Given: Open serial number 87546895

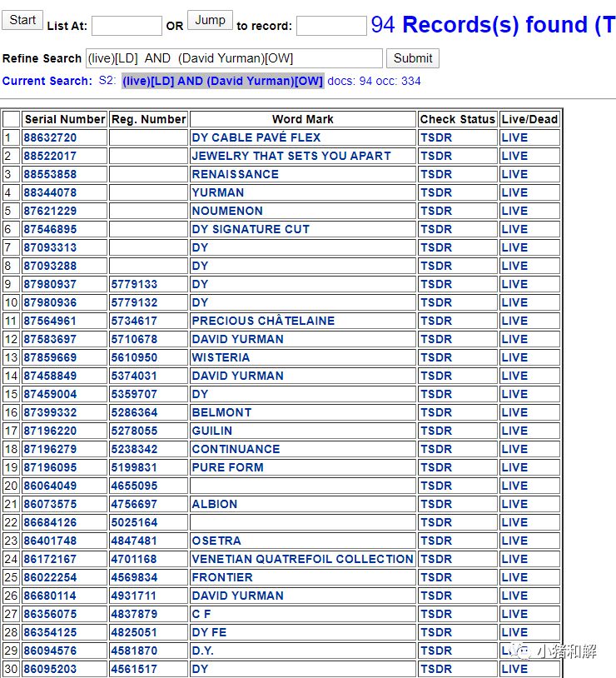Looking at the screenshot, I should click(50, 229).
